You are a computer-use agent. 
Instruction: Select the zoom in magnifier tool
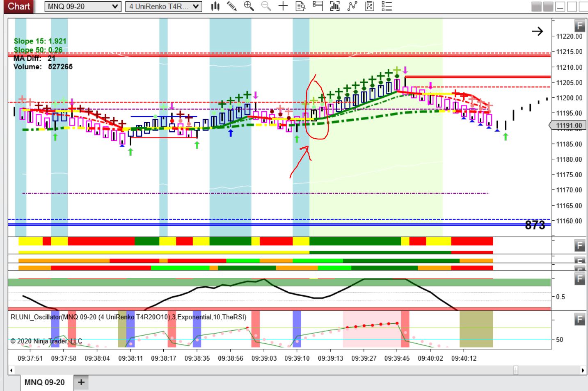tap(249, 6)
